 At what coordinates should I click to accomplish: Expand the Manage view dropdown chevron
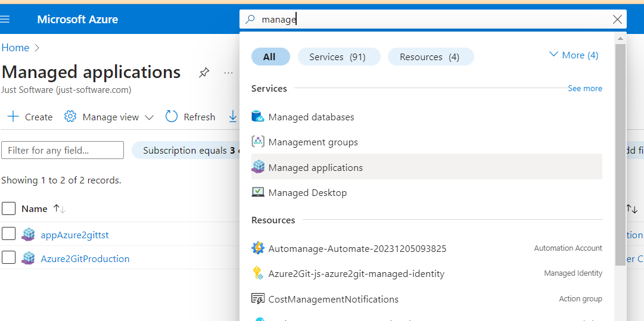tap(149, 117)
